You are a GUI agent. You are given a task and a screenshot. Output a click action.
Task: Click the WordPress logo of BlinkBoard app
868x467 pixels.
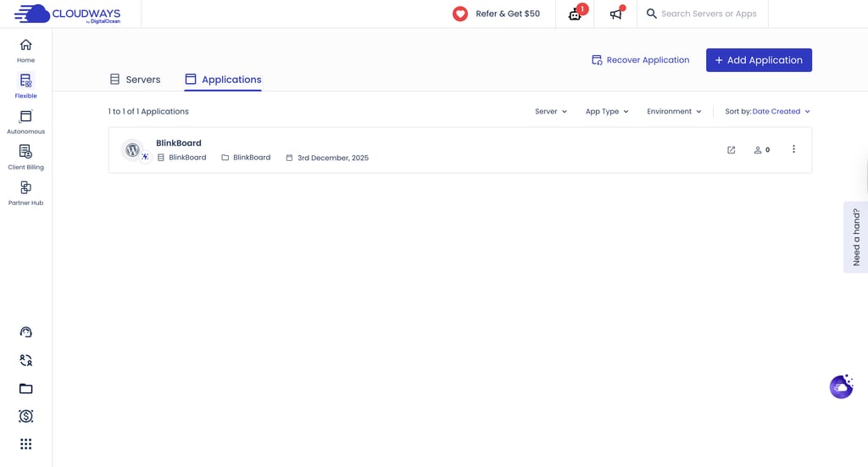coord(132,149)
